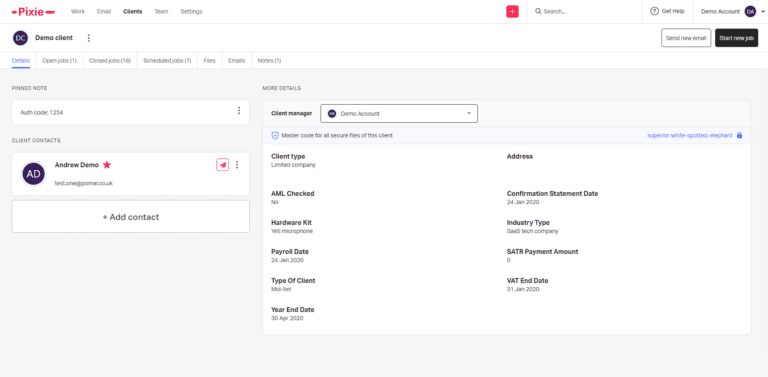Open Andrew Demo's three-dot options menu
Viewport: 768px width, 377px height.
[237, 165]
